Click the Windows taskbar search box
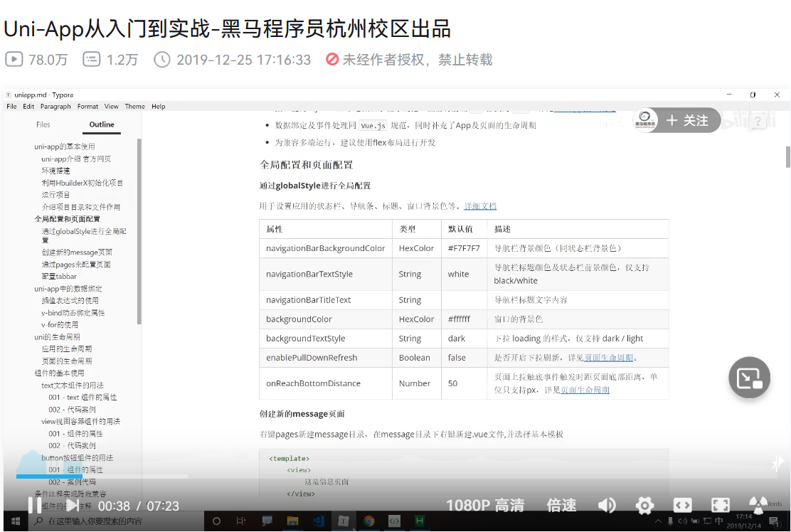The width and height of the screenshot is (791, 532). 116,521
